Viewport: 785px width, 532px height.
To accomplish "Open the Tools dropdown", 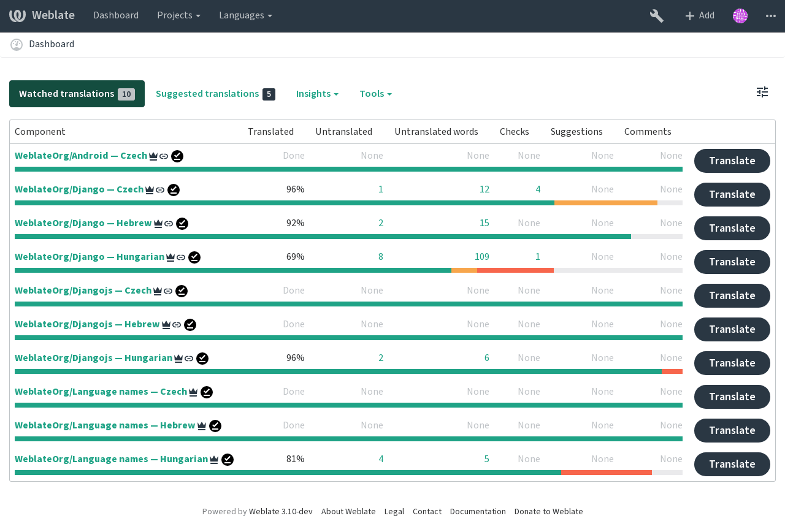I will pyautogui.click(x=375, y=94).
